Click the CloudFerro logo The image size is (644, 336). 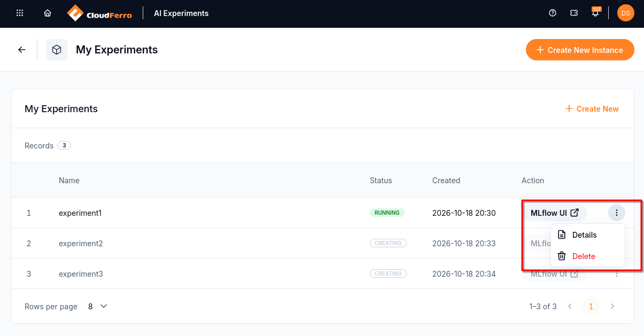click(100, 13)
